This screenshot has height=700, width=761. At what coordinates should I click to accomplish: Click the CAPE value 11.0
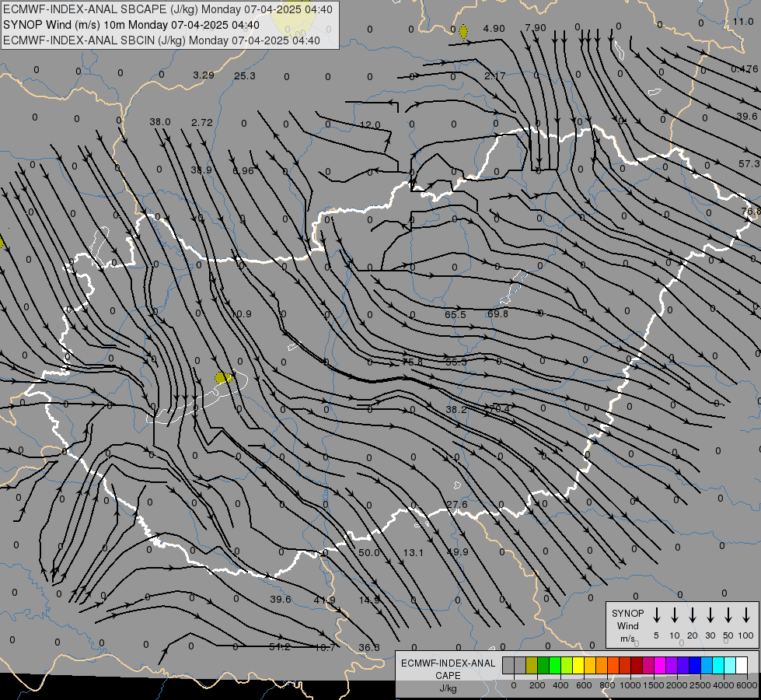[x=743, y=21]
